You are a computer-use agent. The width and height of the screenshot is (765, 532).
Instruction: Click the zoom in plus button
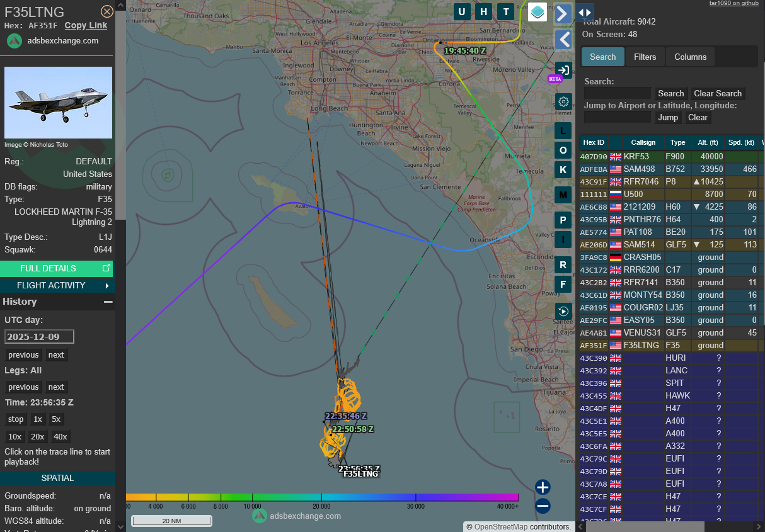543,487
